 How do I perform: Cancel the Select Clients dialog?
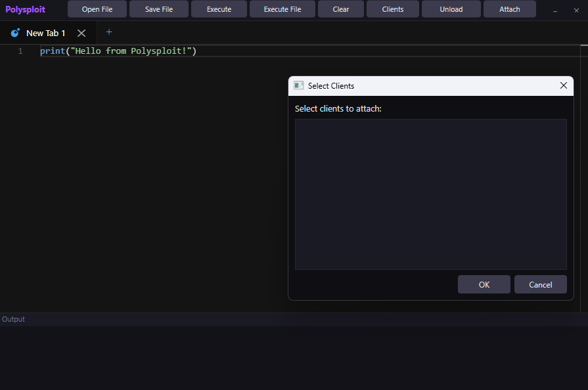541,285
